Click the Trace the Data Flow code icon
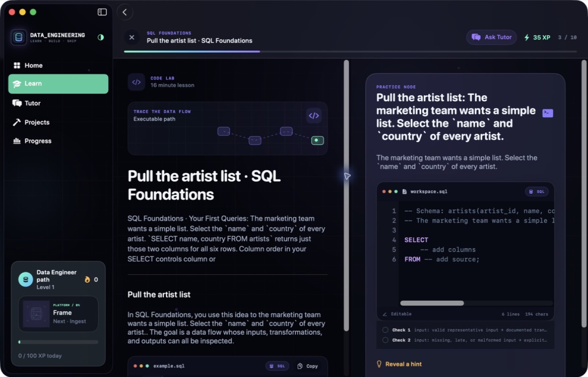588x377 pixels. pyautogui.click(x=313, y=115)
